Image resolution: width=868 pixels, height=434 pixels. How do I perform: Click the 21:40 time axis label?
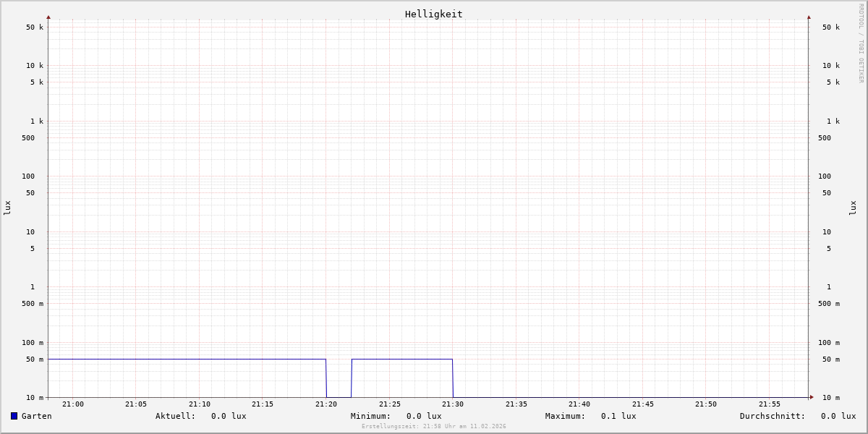coord(579,404)
